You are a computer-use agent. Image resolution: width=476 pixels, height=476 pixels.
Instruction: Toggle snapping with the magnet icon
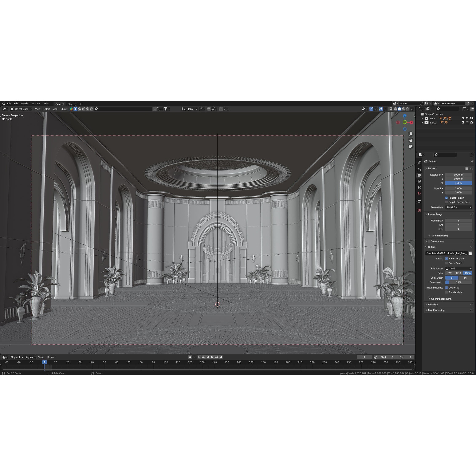click(x=209, y=109)
